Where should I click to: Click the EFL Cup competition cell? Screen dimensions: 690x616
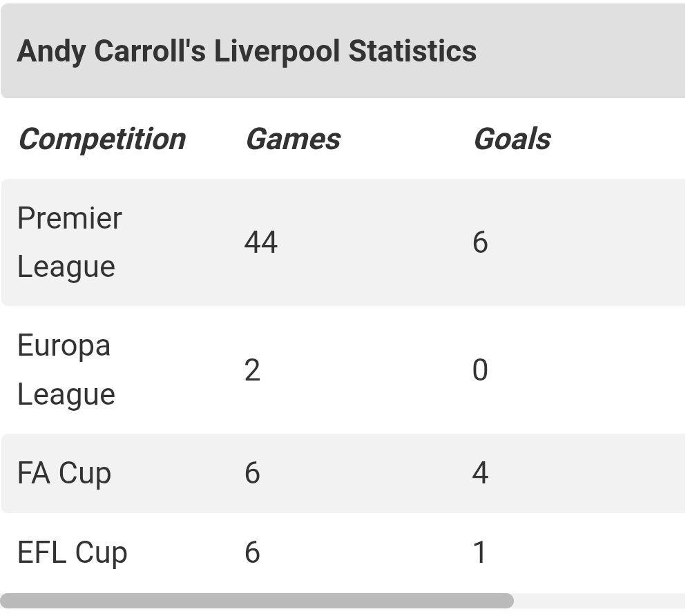click(x=73, y=552)
